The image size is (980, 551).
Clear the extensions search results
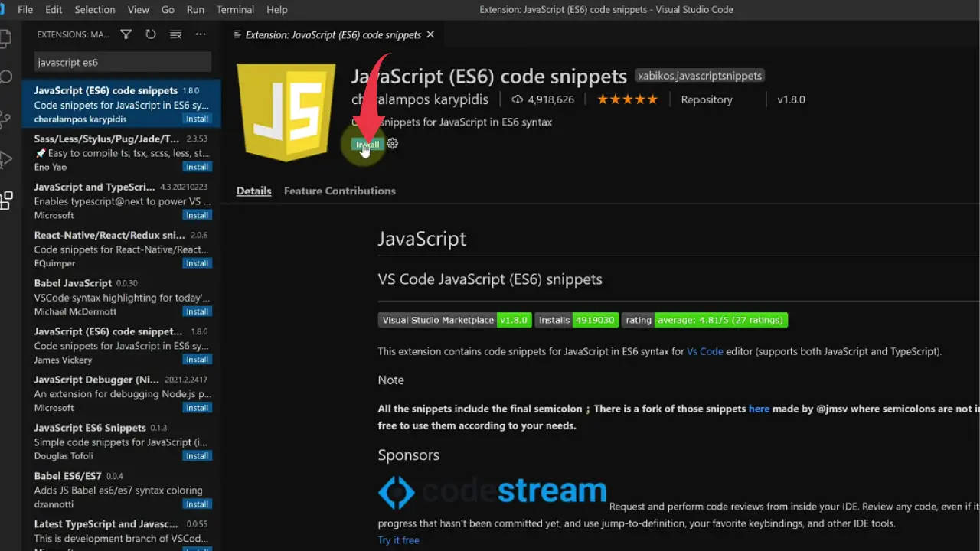click(175, 34)
